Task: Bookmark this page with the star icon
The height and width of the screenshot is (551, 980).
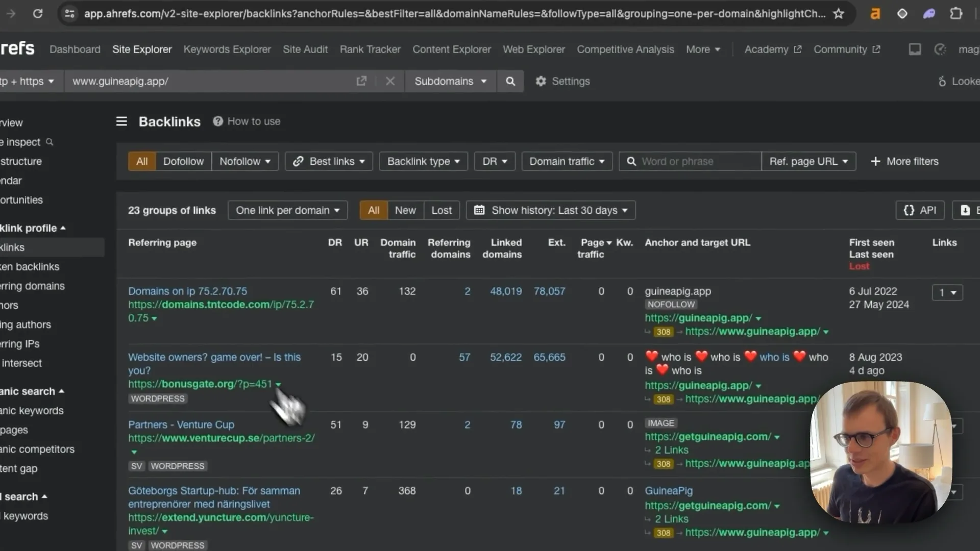Action: pyautogui.click(x=839, y=14)
